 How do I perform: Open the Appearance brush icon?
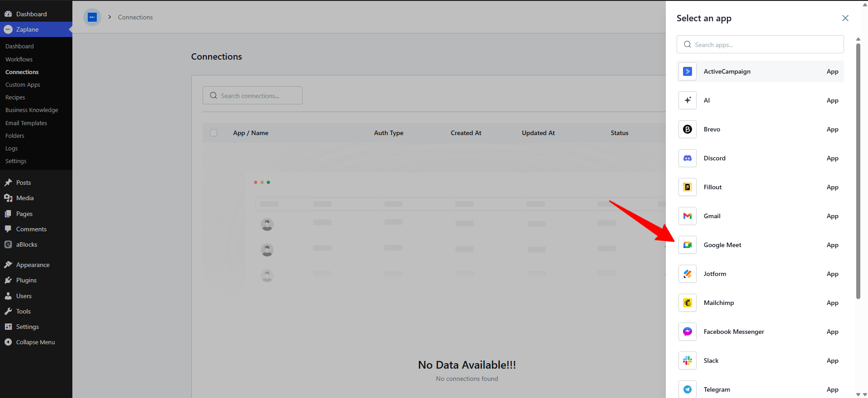coord(8,265)
